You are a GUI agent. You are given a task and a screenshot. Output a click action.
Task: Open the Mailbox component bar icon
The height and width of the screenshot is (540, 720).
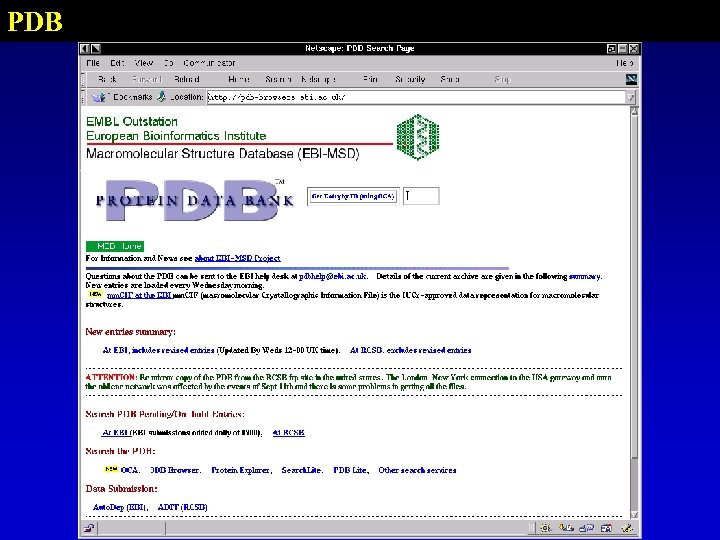point(566,528)
